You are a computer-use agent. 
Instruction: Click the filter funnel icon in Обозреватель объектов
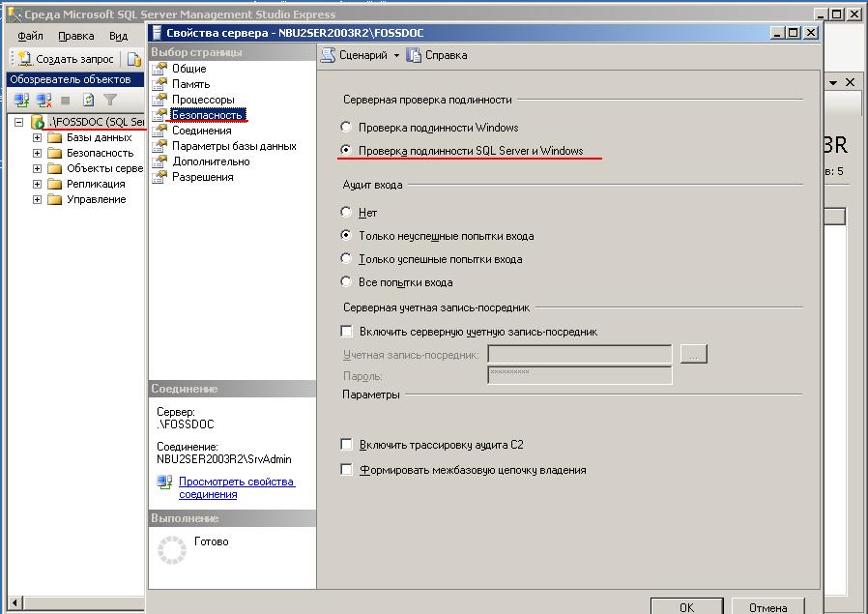[x=110, y=101]
